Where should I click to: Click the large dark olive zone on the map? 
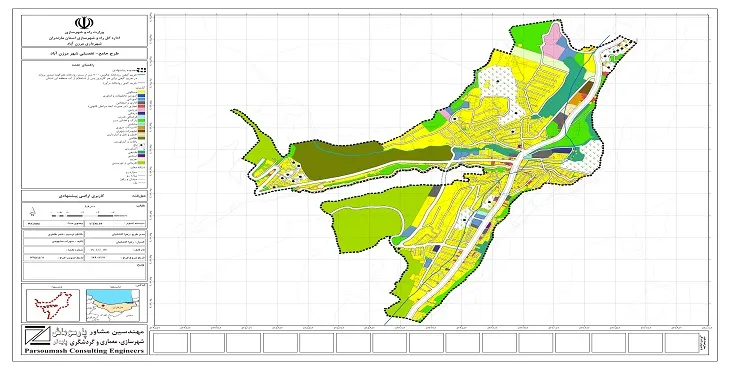click(x=372, y=158)
